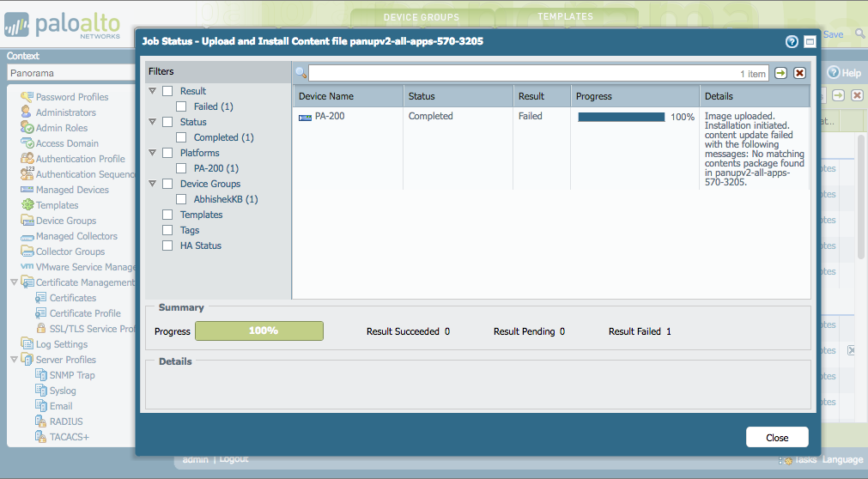This screenshot has width=868, height=479.
Task: Open Templates gear icon in sidebar
Action: [x=27, y=205]
